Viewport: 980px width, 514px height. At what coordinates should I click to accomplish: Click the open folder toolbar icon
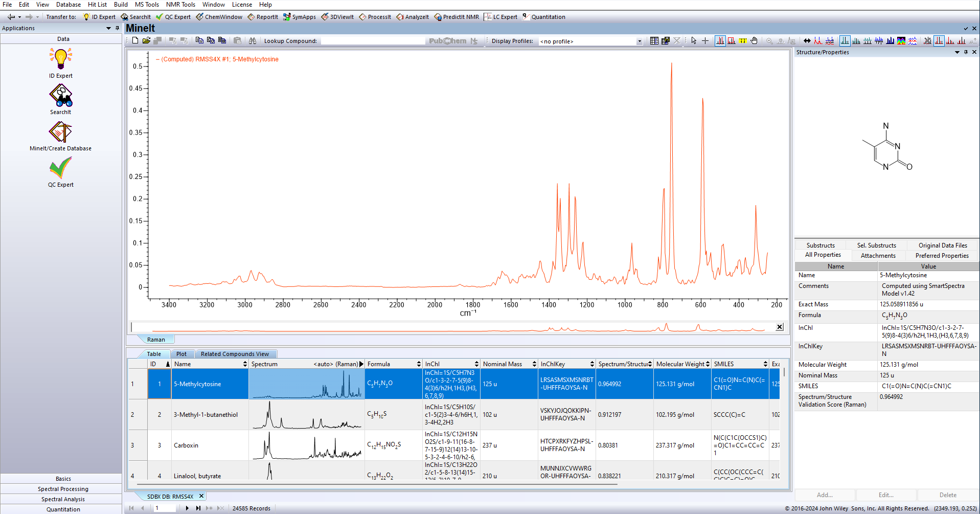click(x=146, y=41)
